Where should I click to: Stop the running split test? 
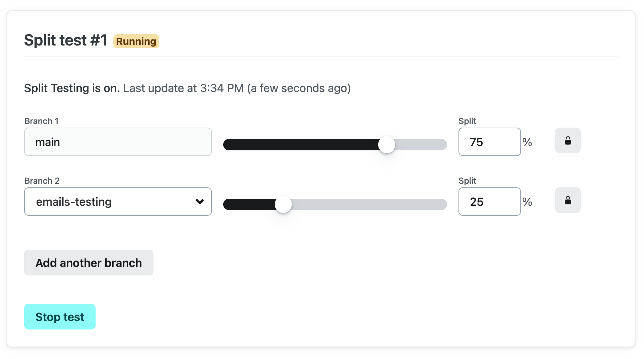[x=60, y=317]
